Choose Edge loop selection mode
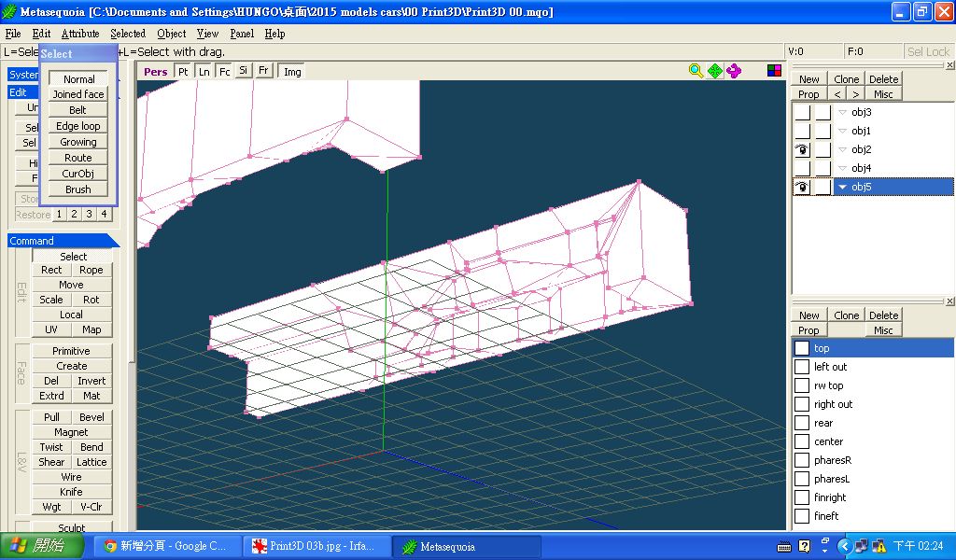Image resolution: width=956 pixels, height=560 pixels. (x=78, y=126)
